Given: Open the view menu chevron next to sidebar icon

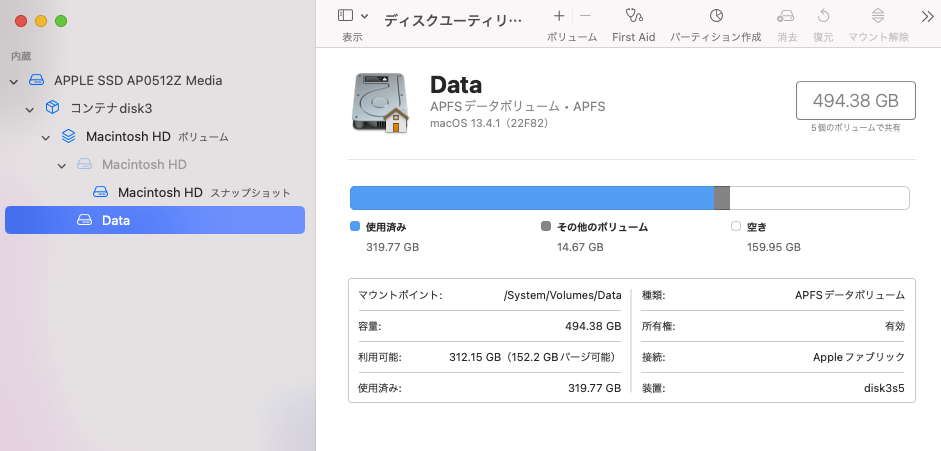Looking at the screenshot, I should point(364,16).
